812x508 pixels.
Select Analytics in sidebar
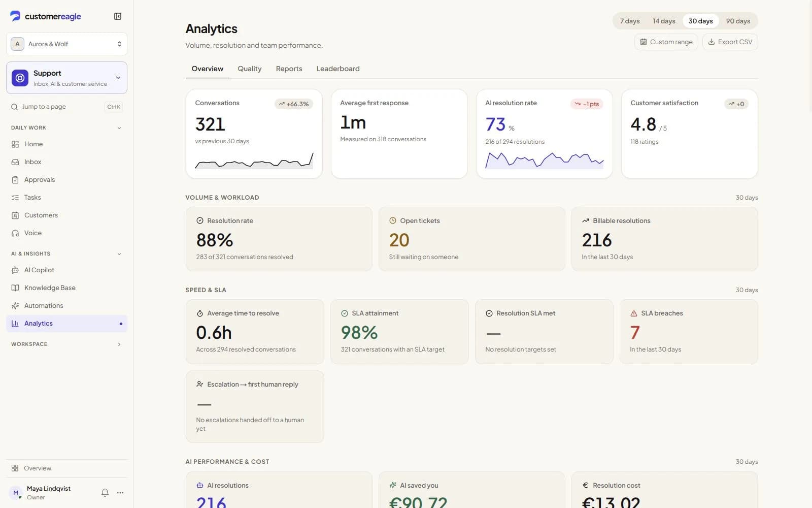pos(66,324)
